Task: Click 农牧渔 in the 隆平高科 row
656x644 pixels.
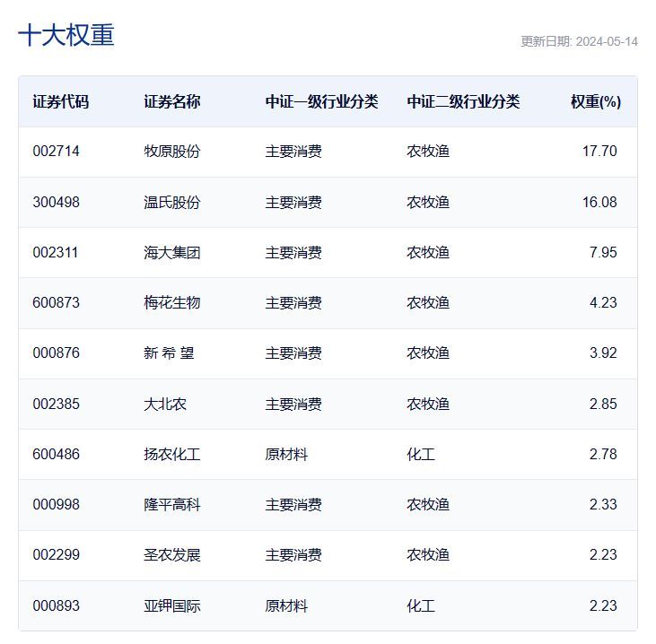Action: pyautogui.click(x=428, y=504)
